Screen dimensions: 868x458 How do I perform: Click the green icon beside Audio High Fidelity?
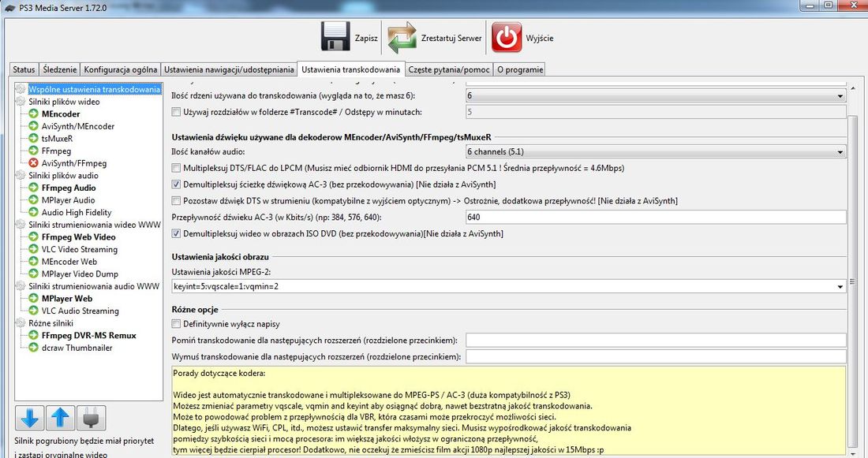click(33, 212)
